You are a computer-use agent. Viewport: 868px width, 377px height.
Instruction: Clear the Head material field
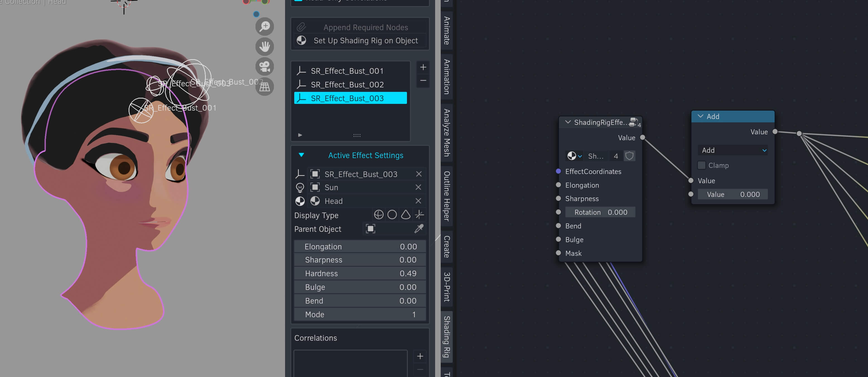click(418, 201)
